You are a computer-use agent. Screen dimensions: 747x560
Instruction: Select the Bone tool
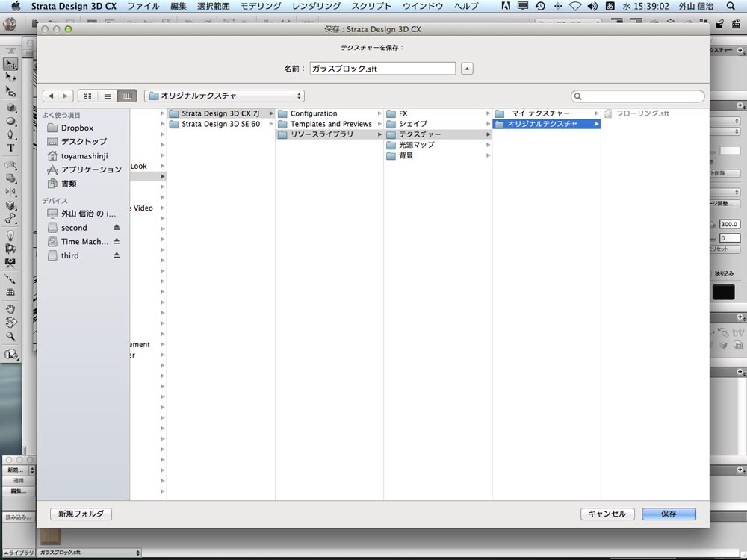click(x=10, y=219)
